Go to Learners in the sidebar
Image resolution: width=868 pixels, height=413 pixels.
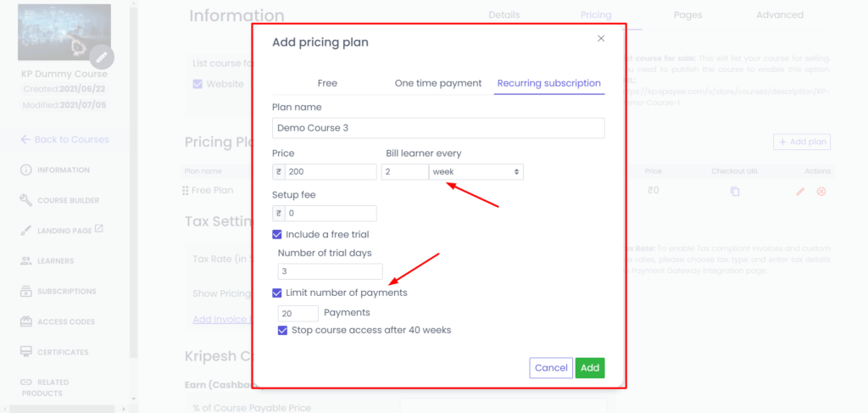pos(55,261)
